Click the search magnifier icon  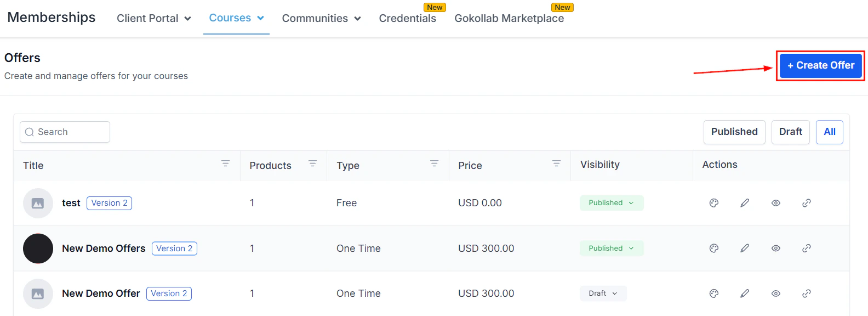click(x=30, y=132)
